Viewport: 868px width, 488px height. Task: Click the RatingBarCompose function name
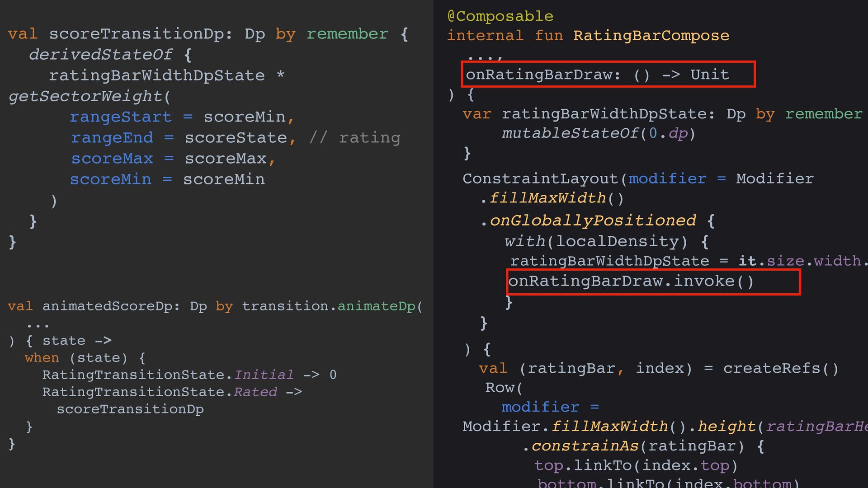click(x=651, y=36)
